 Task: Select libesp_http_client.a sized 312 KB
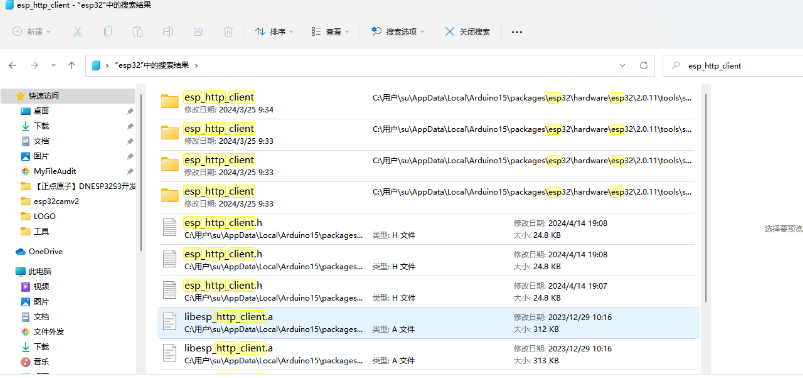click(x=429, y=323)
